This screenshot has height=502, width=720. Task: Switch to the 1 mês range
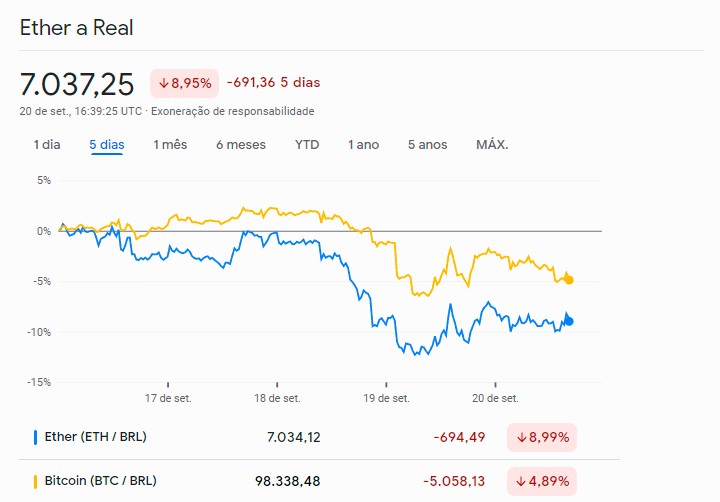tap(170, 145)
